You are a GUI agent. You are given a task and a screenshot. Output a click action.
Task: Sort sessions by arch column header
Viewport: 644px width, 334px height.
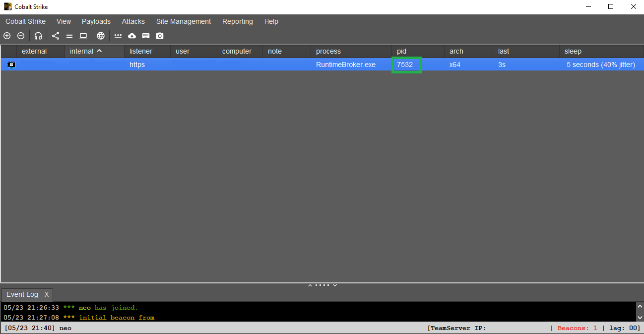click(468, 51)
